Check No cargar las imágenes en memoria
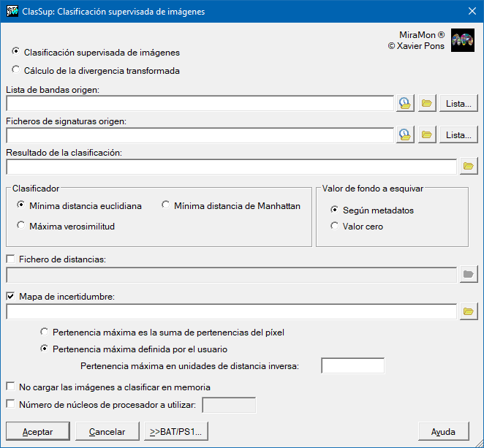This screenshot has width=484, height=448. click(x=11, y=387)
